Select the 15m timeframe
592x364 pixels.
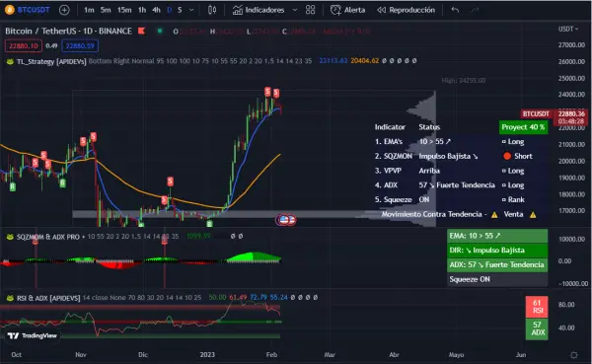pyautogui.click(x=124, y=10)
